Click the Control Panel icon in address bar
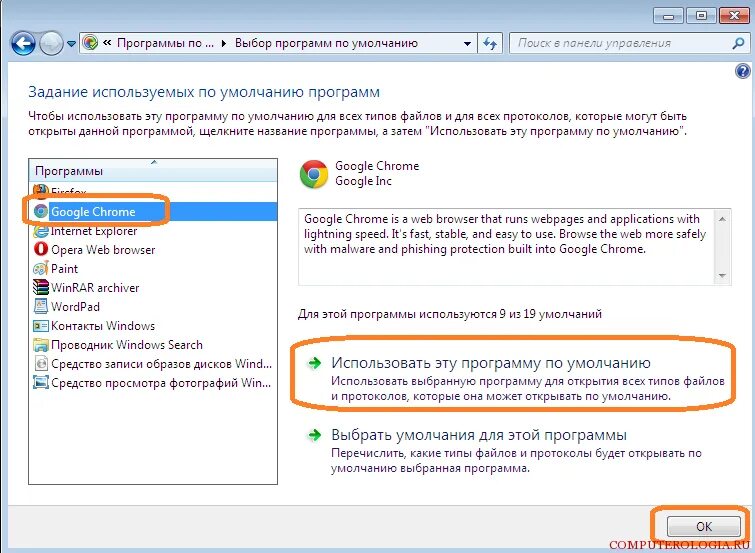The image size is (755, 553). coord(90,43)
